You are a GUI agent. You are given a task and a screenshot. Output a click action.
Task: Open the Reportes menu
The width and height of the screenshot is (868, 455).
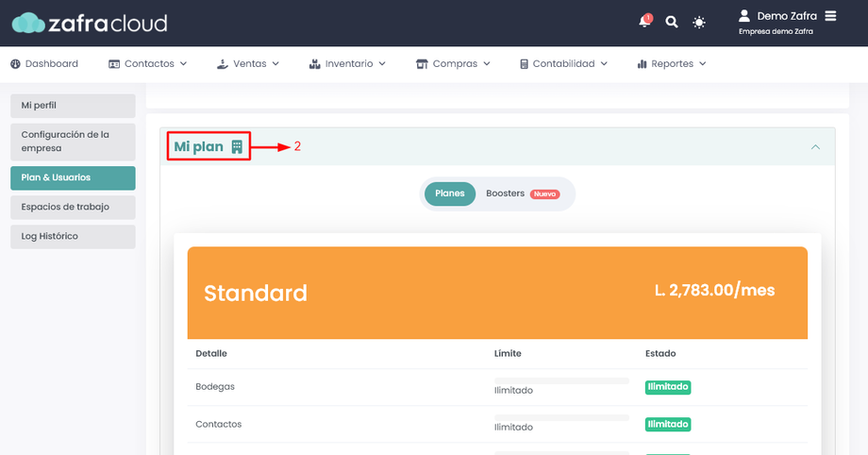tap(672, 64)
